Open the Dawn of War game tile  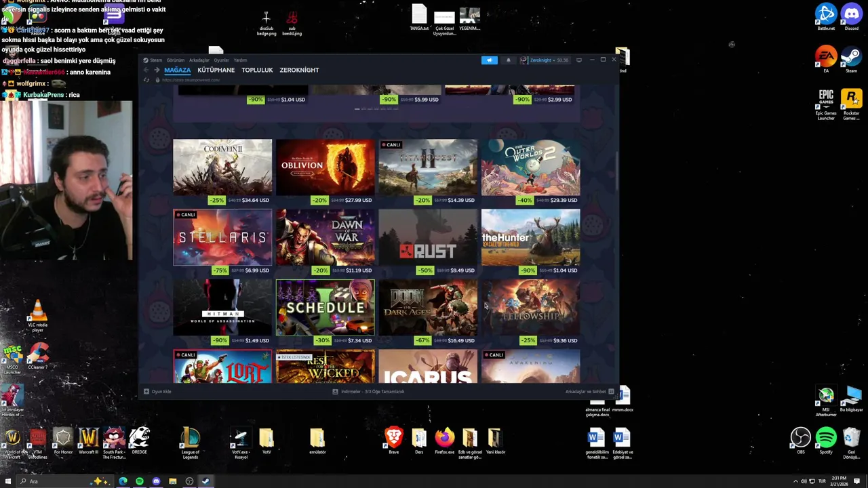click(x=325, y=237)
